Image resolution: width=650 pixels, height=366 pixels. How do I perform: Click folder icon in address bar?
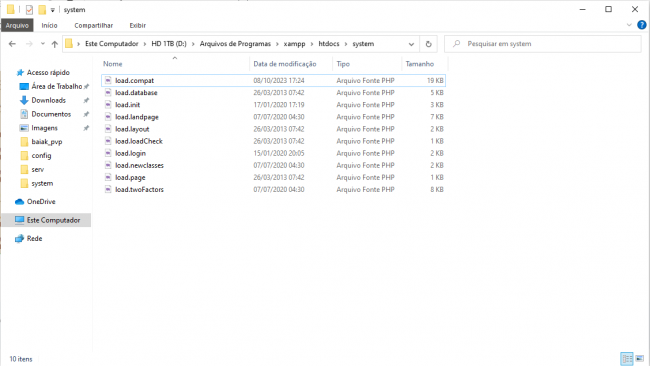69,44
